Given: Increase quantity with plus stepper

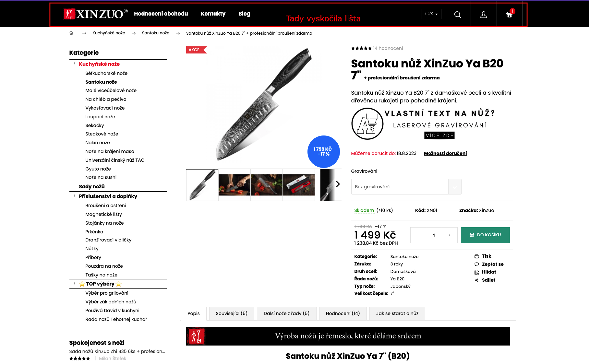Looking at the screenshot, I should click(x=450, y=235).
